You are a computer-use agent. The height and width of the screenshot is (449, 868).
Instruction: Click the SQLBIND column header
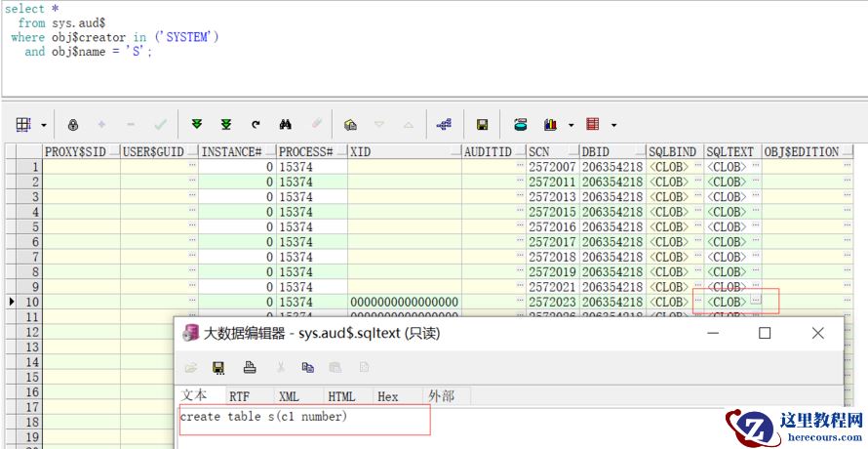(675, 152)
